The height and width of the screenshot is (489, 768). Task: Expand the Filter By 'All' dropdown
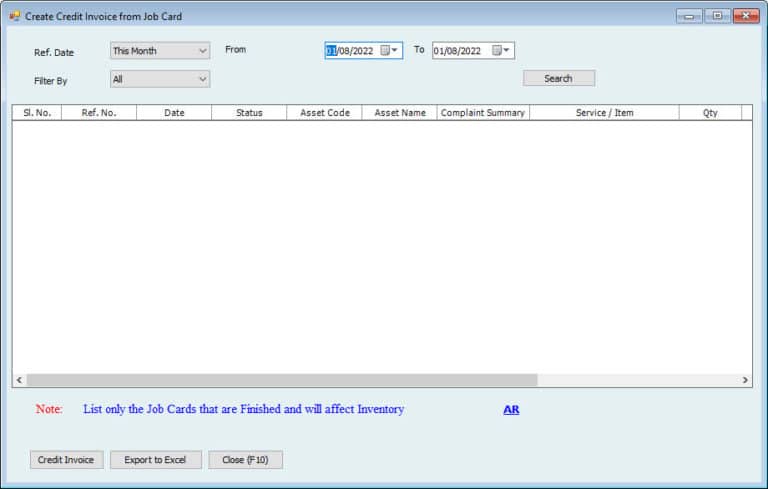(x=160, y=79)
